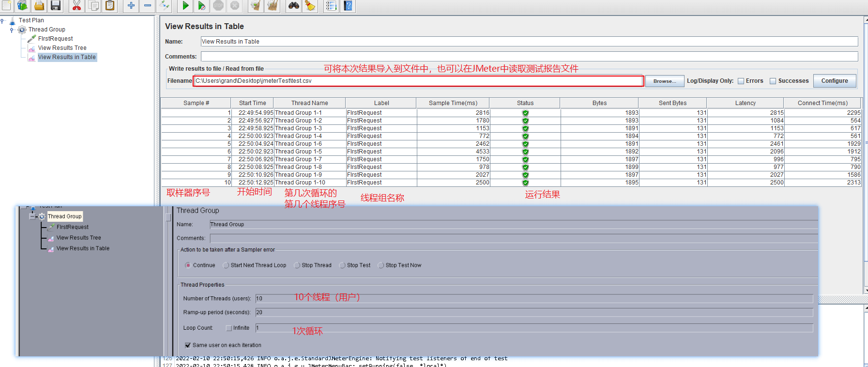
Task: Sort by the Sample # column header
Action: click(196, 103)
